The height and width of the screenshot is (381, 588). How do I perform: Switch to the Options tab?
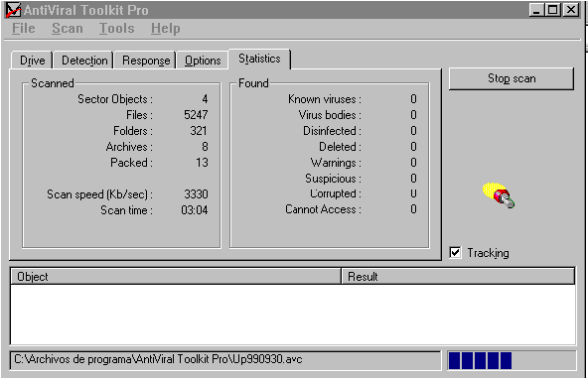203,61
